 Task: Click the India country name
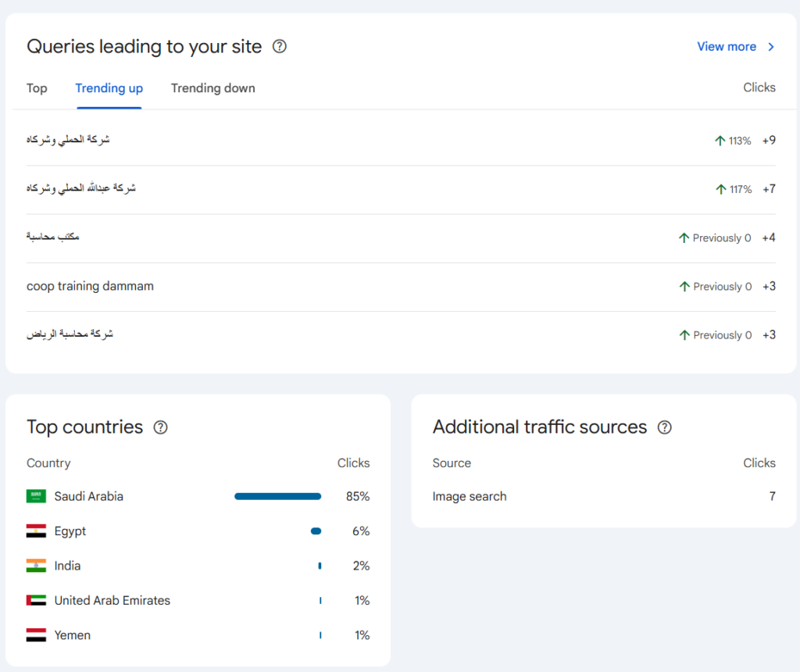click(67, 566)
